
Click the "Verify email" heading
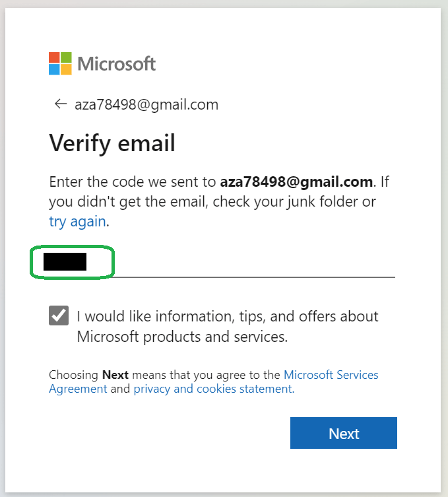pyautogui.click(x=112, y=143)
